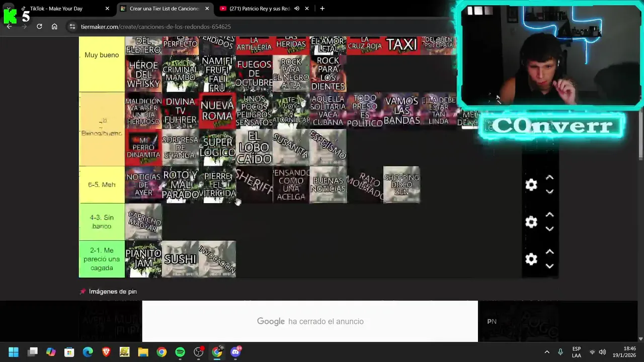The height and width of the screenshot is (362, 644).
Task: Select the Vamos las Bandas tile
Action: 401,111
